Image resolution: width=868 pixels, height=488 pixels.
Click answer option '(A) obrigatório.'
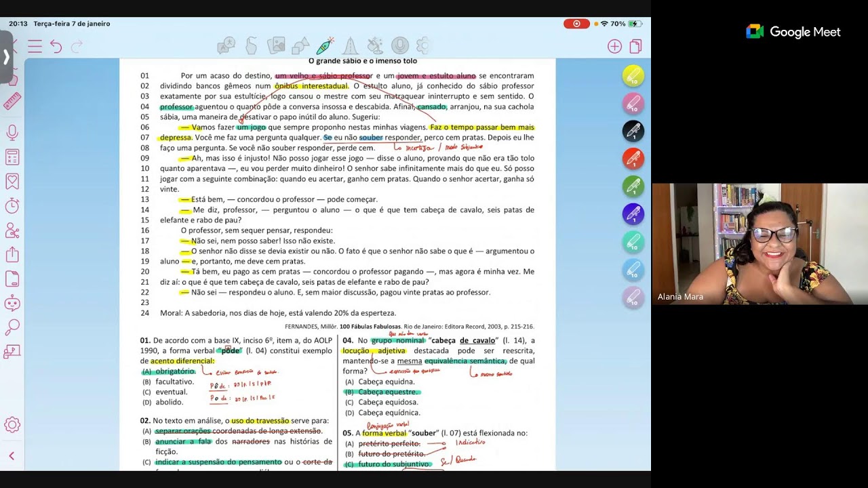[x=168, y=371]
